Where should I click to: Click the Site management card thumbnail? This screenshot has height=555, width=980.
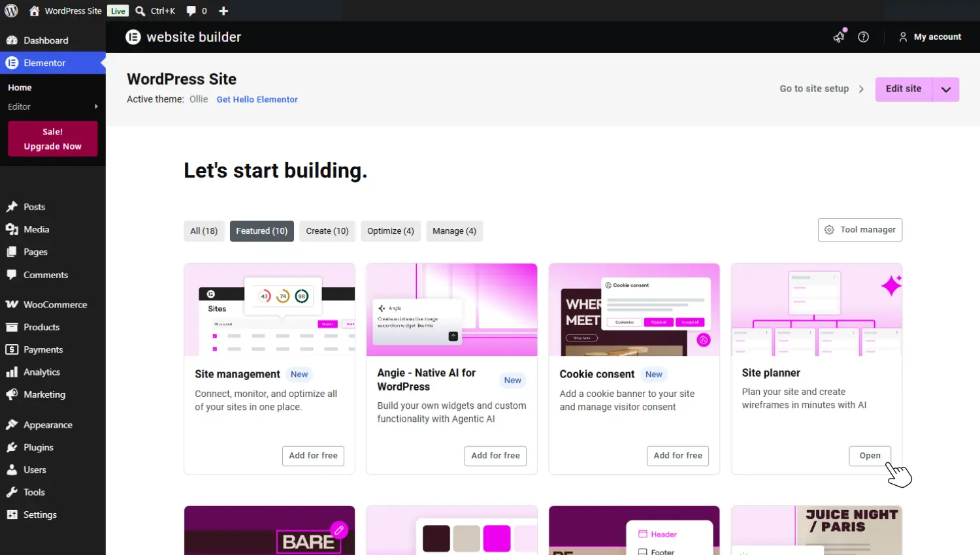pos(269,309)
